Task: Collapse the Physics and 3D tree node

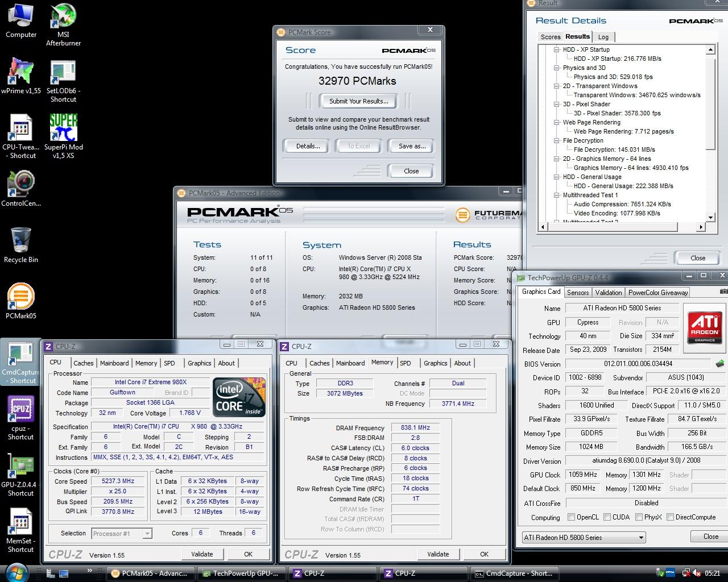Action: [x=557, y=68]
